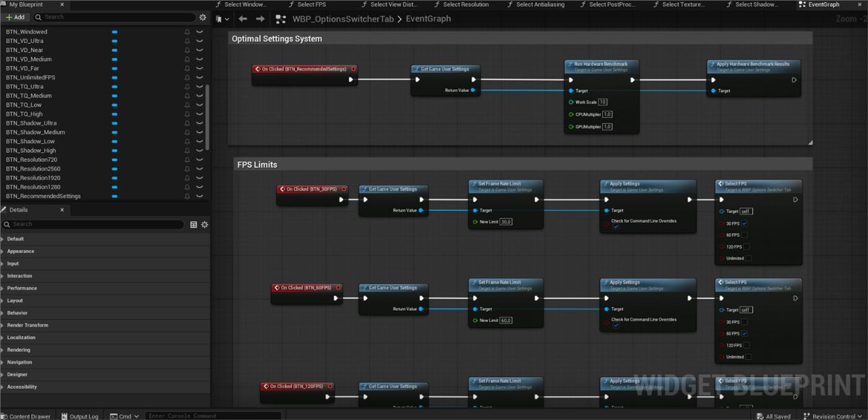868x420 pixels.
Task: Toggle eye visibility for BTN_Shadow_Ultra variable
Action: 200,123
